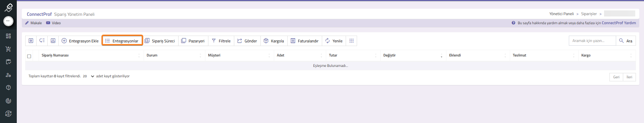Click the Geri pagination button
The image size is (644, 123).
[x=616, y=77]
